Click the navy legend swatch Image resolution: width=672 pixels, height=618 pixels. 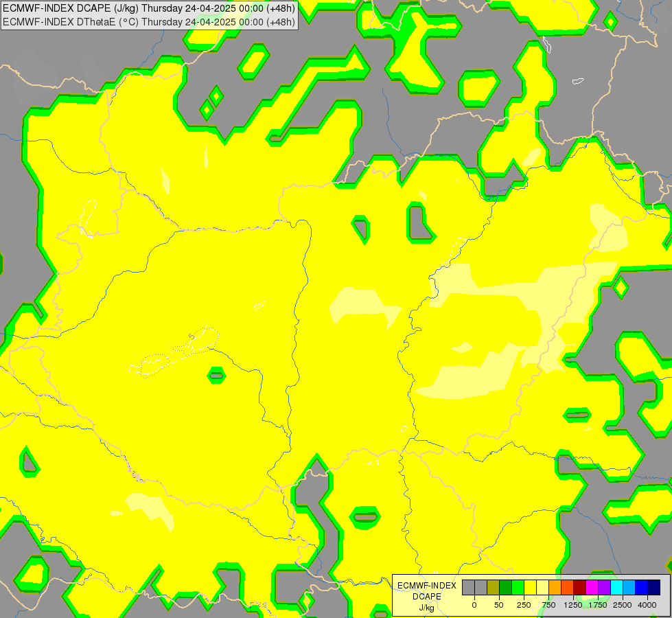[654, 587]
